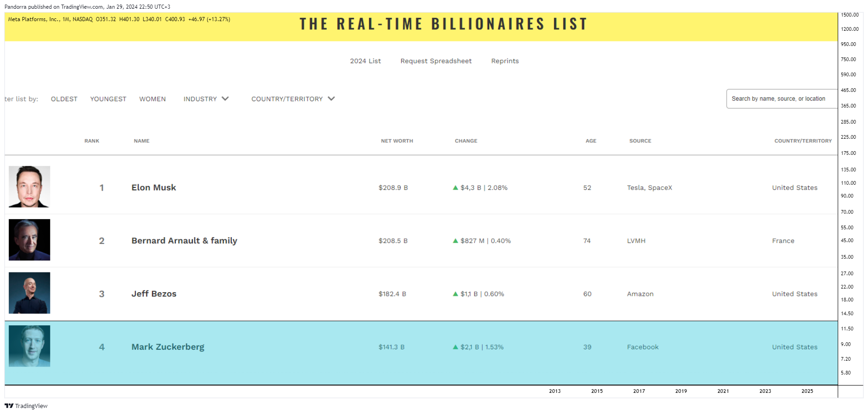868x414 pixels.
Task: Open Bernard Arnault's profile photo
Action: point(29,240)
